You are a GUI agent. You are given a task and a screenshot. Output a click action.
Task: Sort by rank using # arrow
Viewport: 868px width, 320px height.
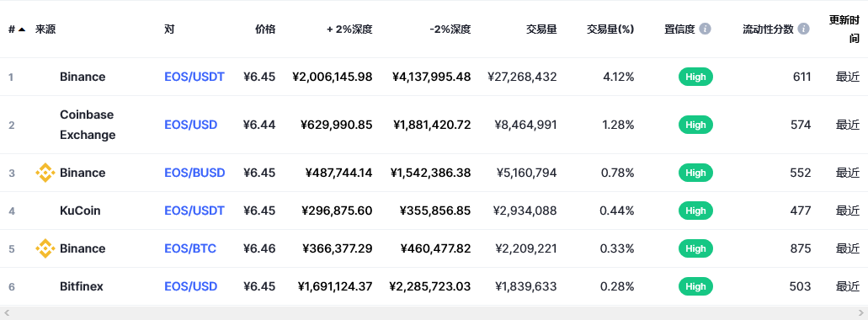tap(22, 29)
